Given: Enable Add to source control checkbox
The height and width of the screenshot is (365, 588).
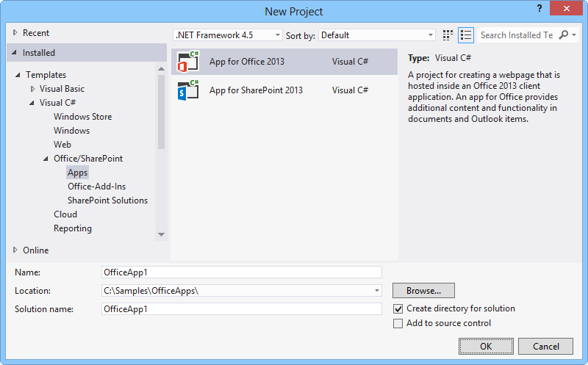Looking at the screenshot, I should pos(398,323).
